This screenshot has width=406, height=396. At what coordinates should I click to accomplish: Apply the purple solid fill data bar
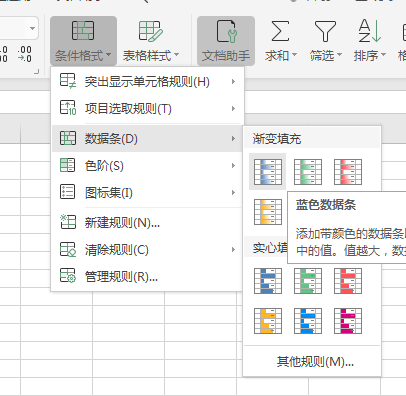click(348, 321)
